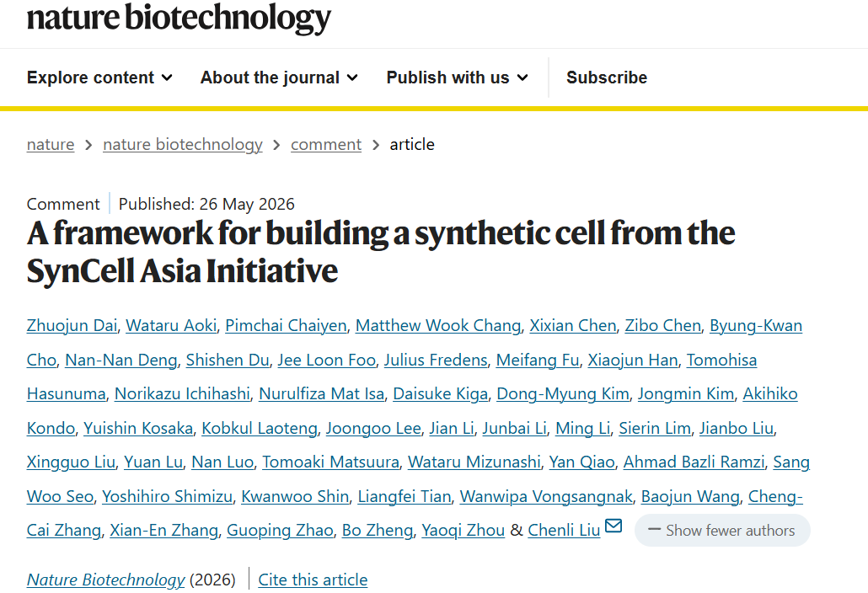This screenshot has height=593, width=868.
Task: Open the About the journal menu
Action: [279, 77]
